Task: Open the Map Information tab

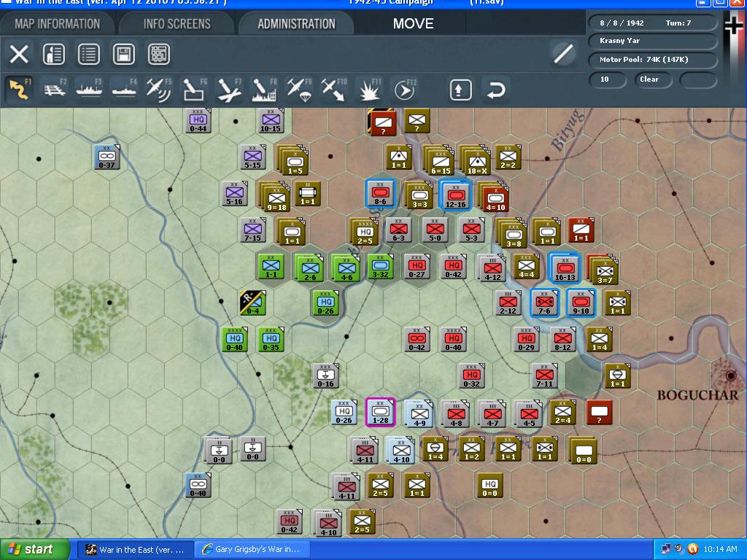Action: [57, 24]
